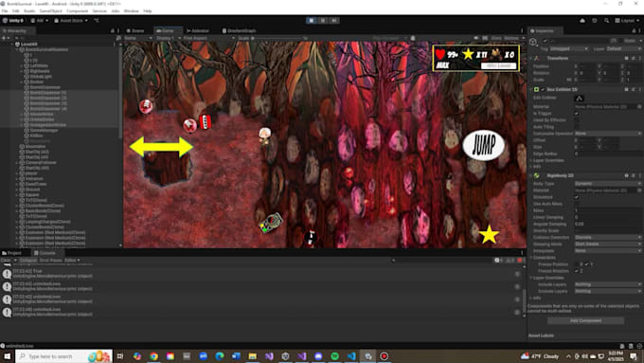644x363 pixels.
Task: Expand the Bomber item in Hierarchy
Action: tap(22, 82)
